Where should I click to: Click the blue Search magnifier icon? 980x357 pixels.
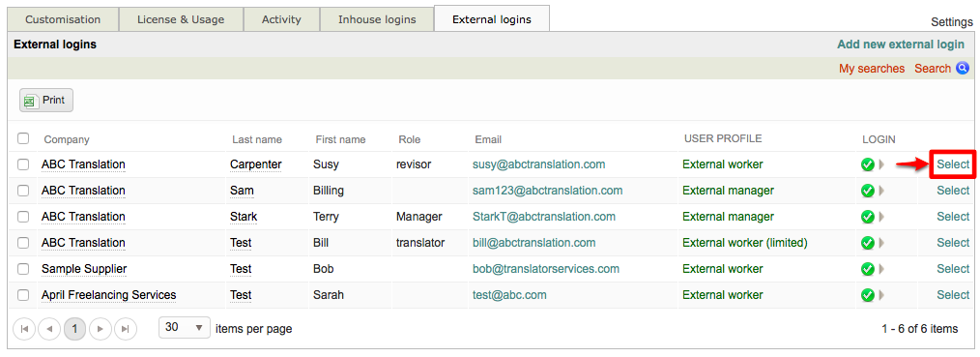tap(963, 68)
